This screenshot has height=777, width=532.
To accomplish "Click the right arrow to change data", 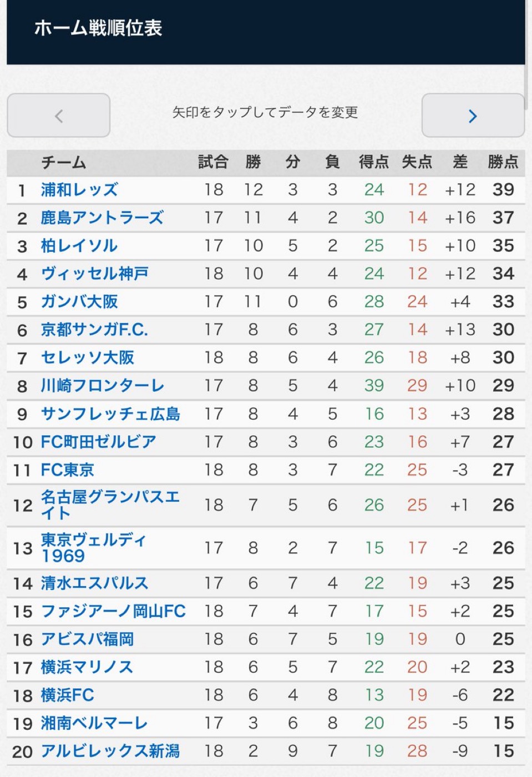I will click(473, 115).
